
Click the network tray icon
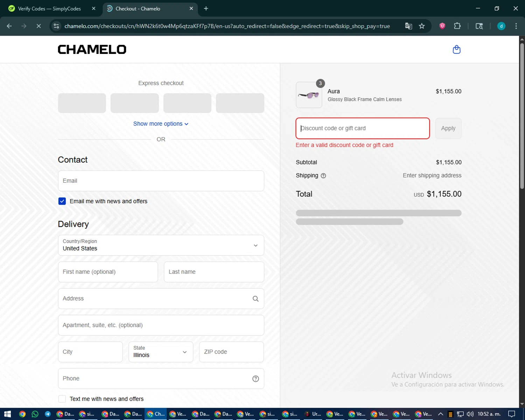460,414
